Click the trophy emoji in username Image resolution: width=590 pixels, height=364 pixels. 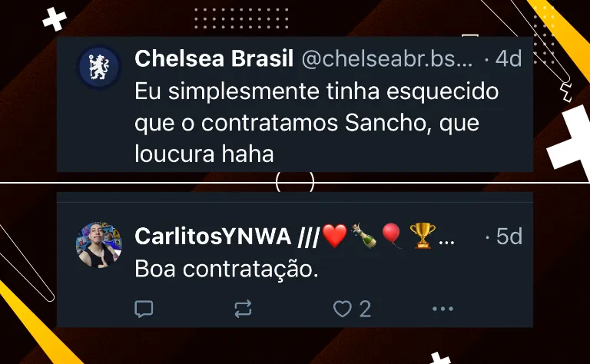pyautogui.click(x=423, y=236)
